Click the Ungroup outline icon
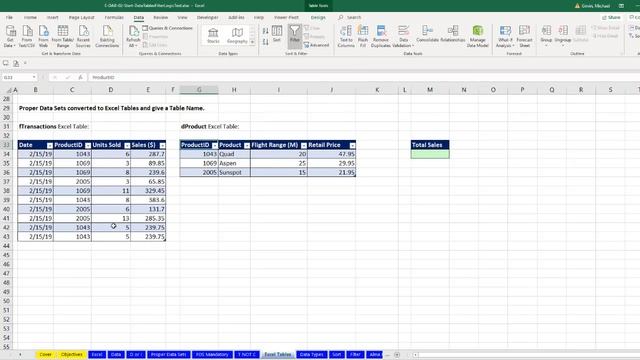640x360 pixels. coord(563,35)
